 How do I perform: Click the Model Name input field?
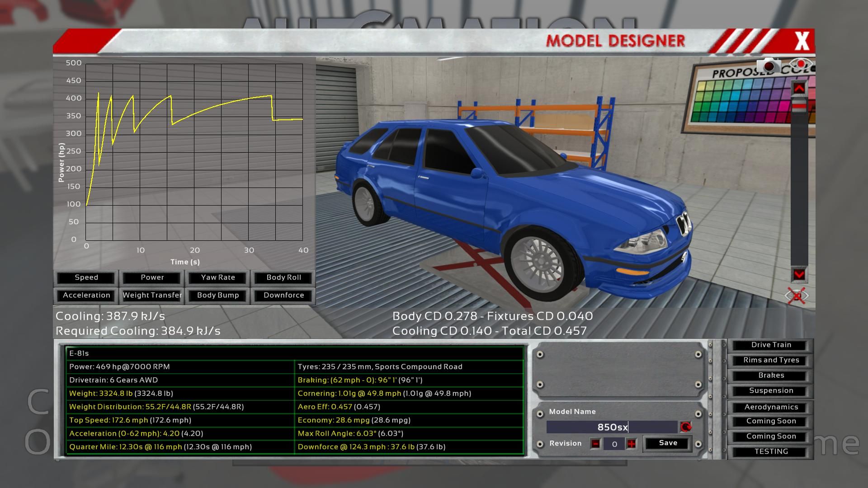[612, 427]
